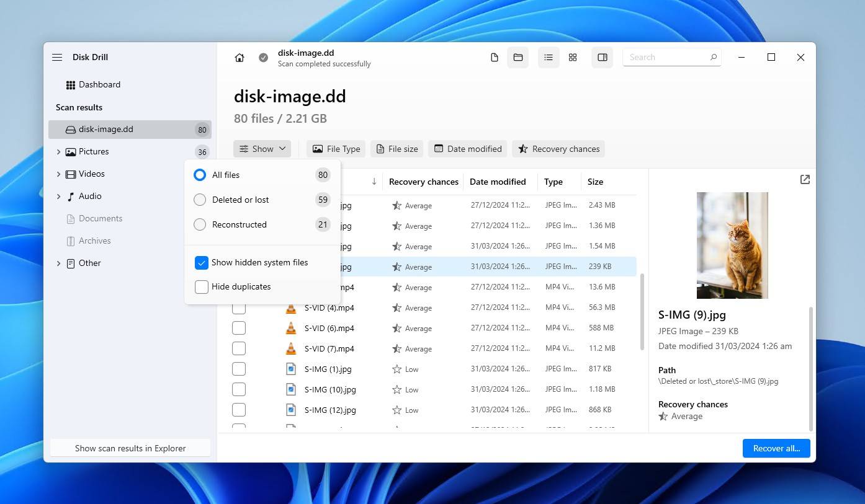
Task: Sort by Type column header
Action: click(x=554, y=182)
